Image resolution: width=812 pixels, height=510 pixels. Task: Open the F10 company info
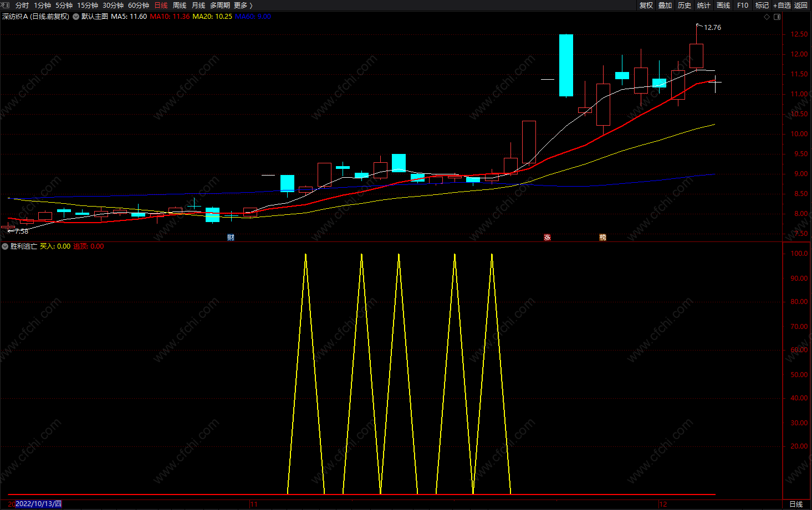pyautogui.click(x=743, y=5)
